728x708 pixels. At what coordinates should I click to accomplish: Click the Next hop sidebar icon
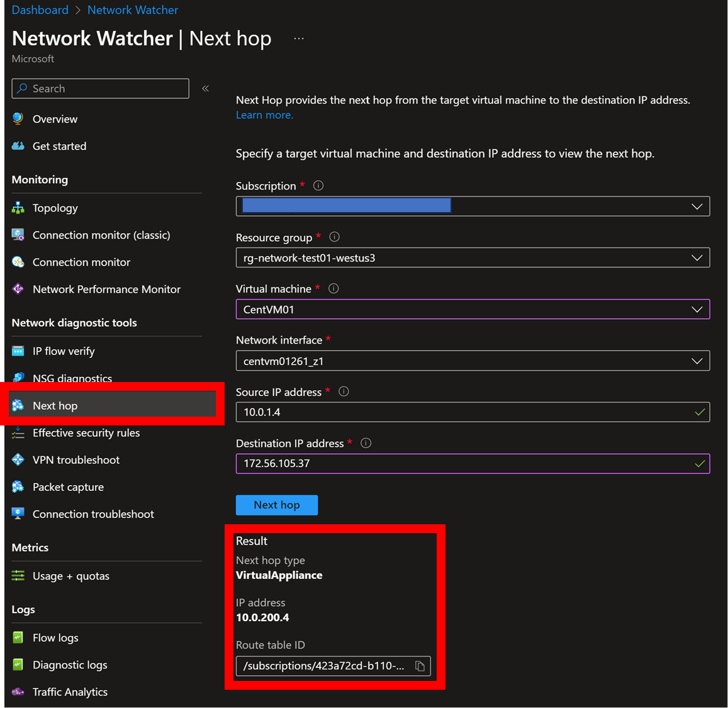tap(18, 405)
